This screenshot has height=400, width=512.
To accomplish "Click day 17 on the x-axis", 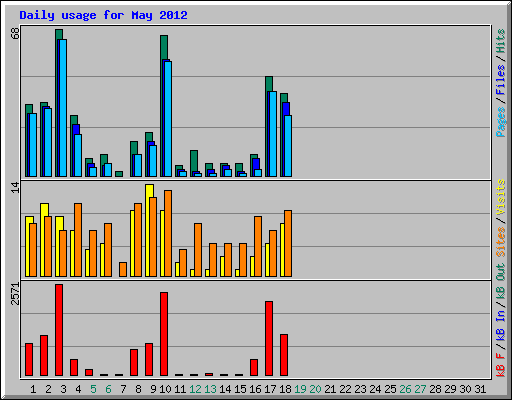I will (x=270, y=389).
